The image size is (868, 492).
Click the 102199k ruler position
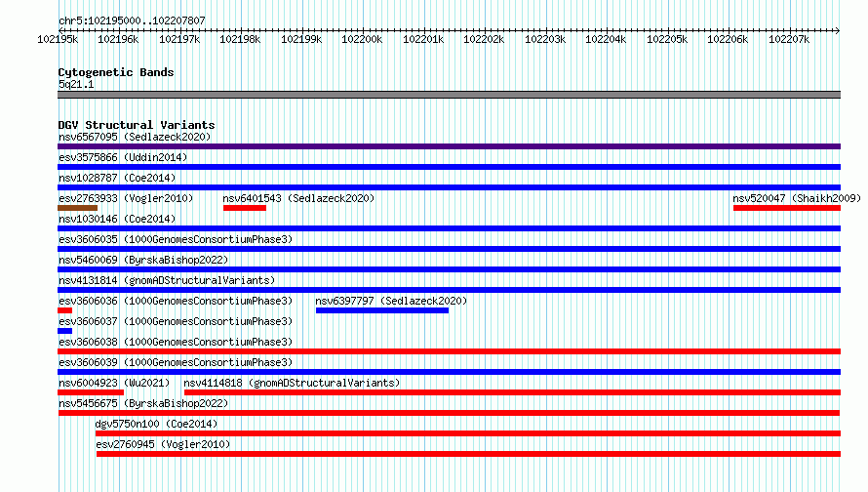tap(301, 39)
